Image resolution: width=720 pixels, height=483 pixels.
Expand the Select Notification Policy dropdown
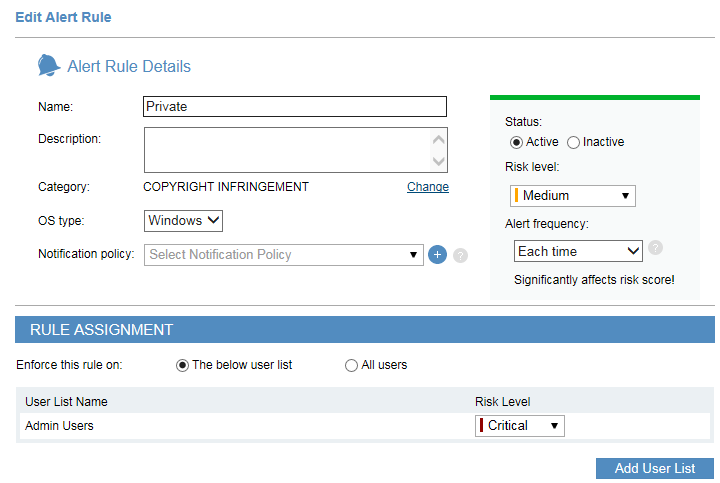(x=284, y=255)
